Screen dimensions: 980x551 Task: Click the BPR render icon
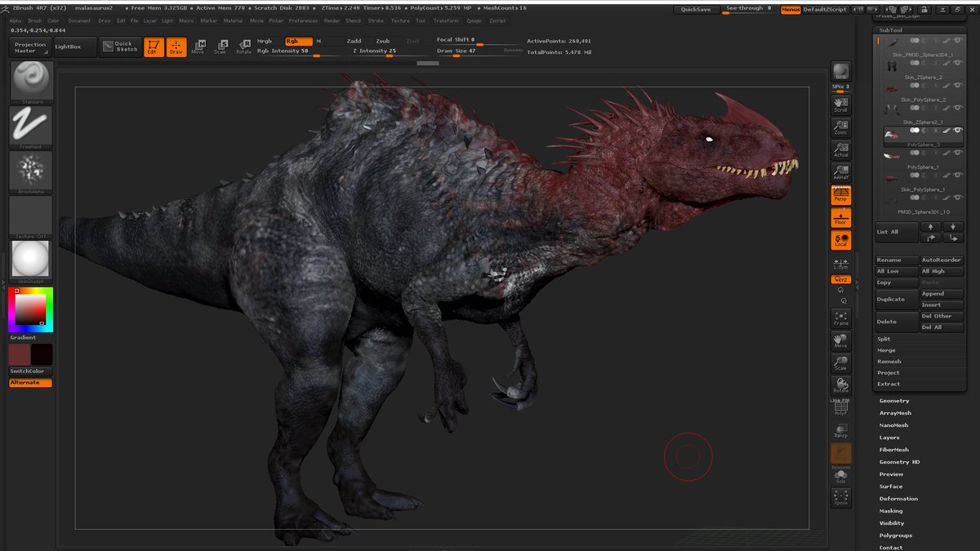(840, 71)
